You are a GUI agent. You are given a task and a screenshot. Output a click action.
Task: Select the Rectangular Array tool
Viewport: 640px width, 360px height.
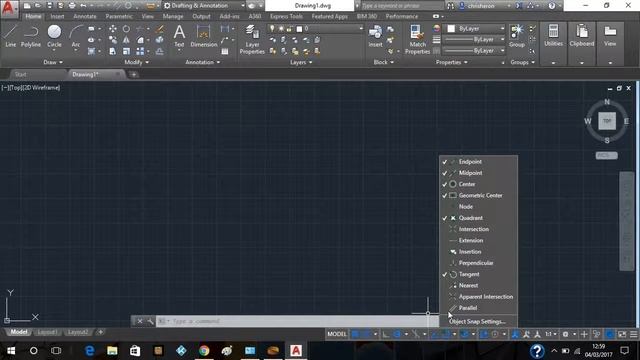[x=140, y=51]
